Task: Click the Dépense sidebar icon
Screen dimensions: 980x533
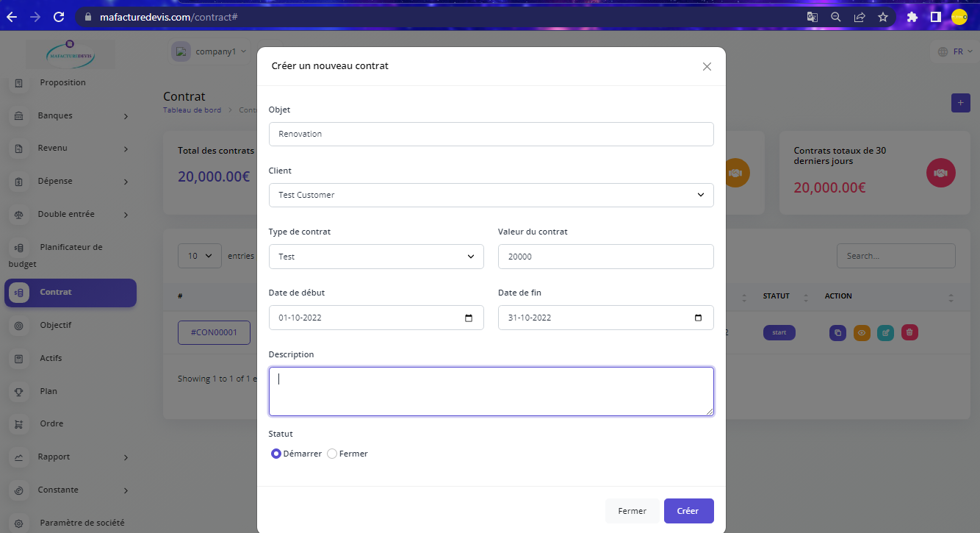Action: tap(19, 182)
